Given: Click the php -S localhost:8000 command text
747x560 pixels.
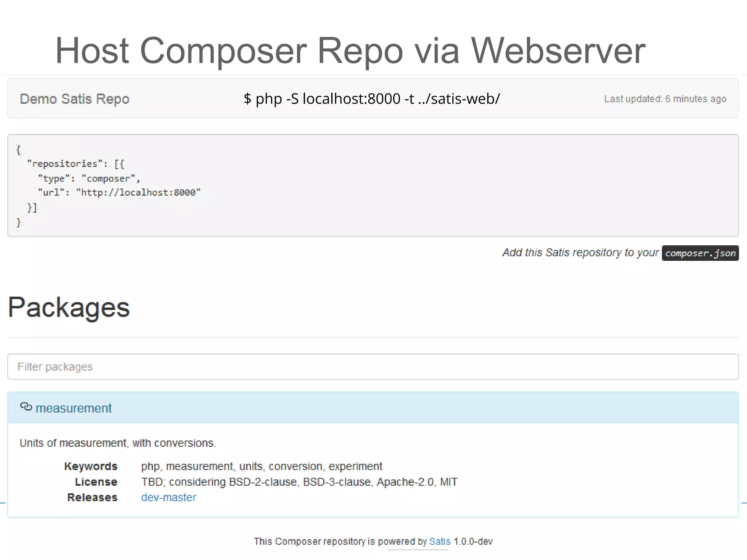Looking at the screenshot, I should pyautogui.click(x=371, y=99).
